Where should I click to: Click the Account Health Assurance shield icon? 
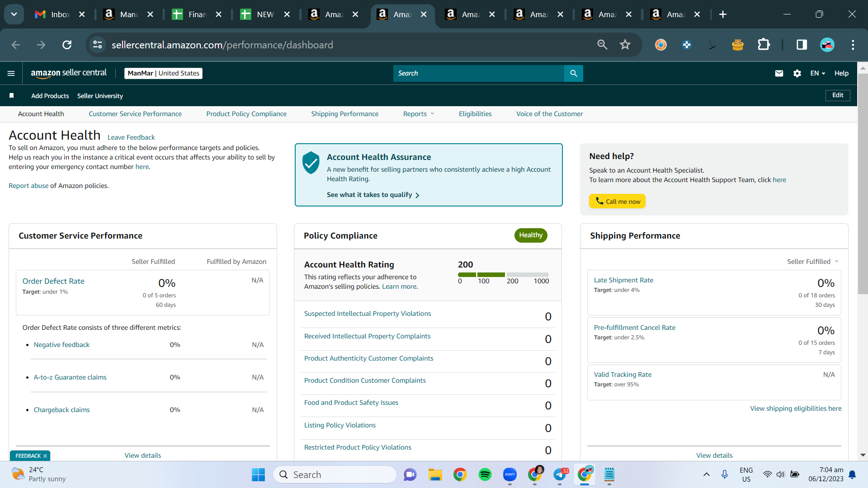[x=311, y=163]
